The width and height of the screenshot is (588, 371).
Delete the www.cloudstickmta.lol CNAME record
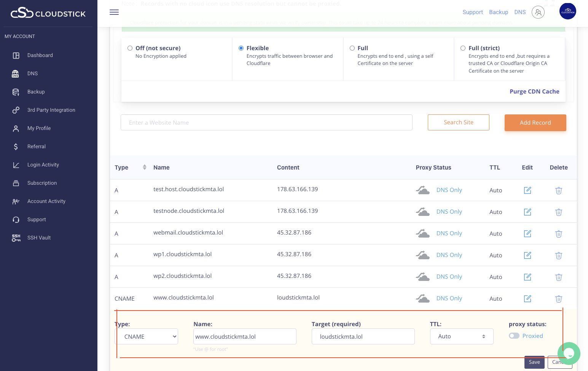(x=558, y=299)
